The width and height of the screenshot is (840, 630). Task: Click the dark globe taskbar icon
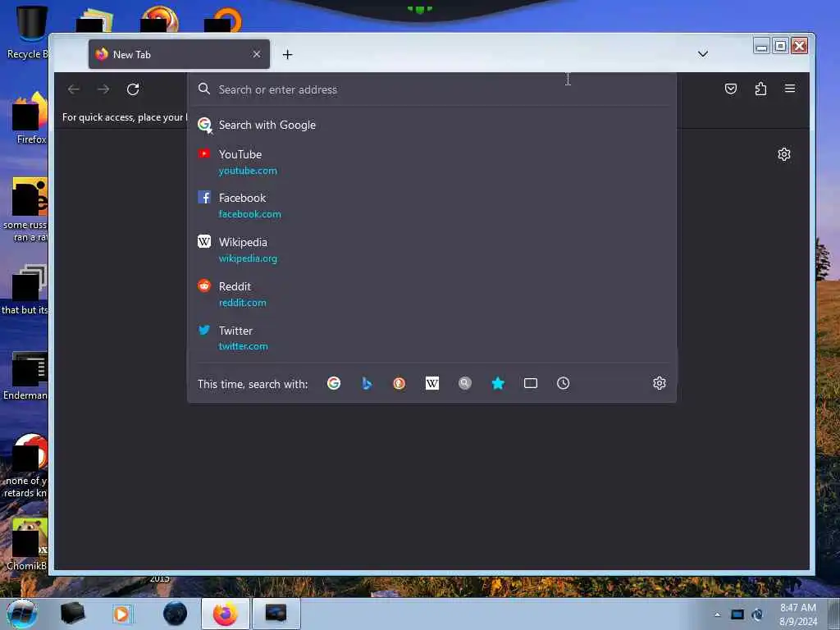tap(176, 614)
